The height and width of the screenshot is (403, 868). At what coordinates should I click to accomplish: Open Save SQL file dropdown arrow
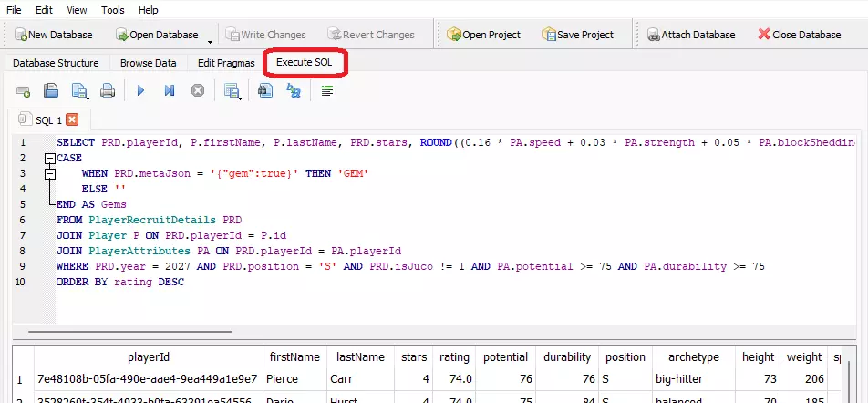88,98
